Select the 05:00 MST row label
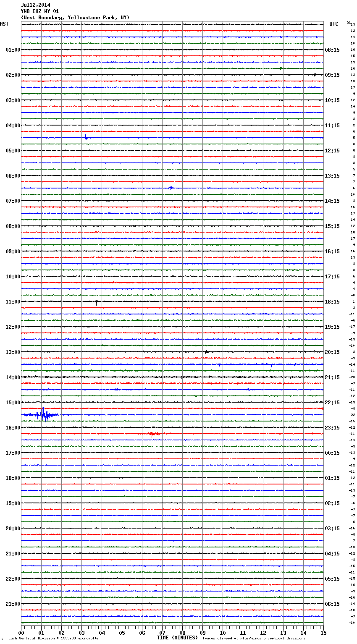Image resolution: width=357 pixels, height=644 pixels. coord(13,151)
